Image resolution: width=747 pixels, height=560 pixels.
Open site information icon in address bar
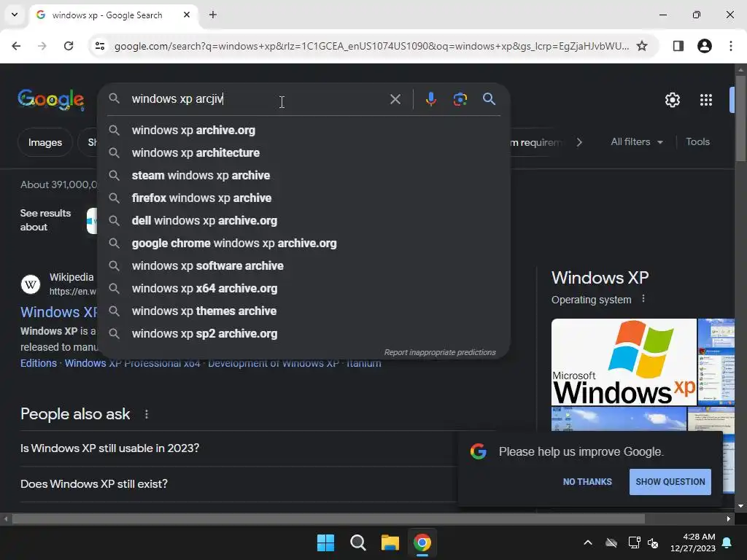tap(99, 46)
